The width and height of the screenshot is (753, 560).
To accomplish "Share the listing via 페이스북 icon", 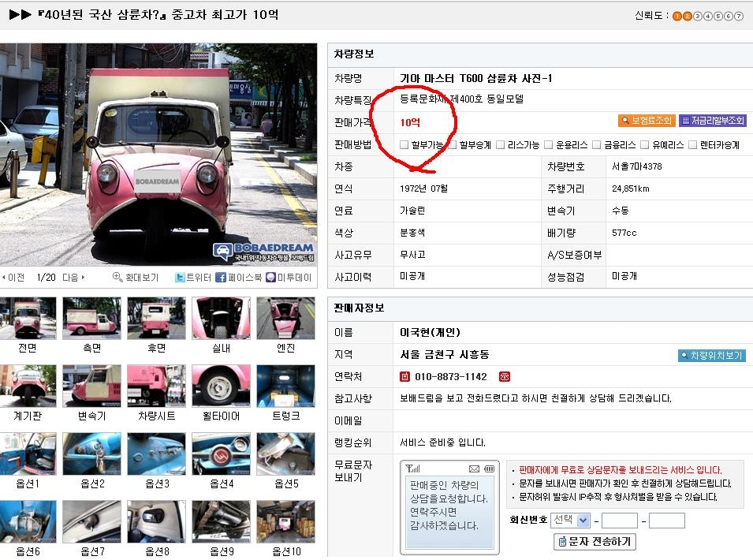I will [x=221, y=278].
